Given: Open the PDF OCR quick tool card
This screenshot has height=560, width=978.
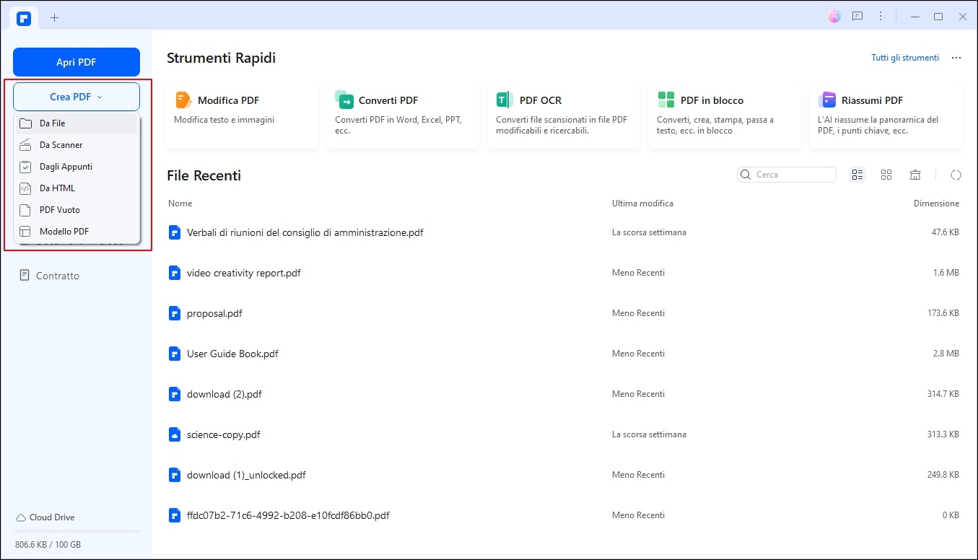Looking at the screenshot, I should (564, 116).
